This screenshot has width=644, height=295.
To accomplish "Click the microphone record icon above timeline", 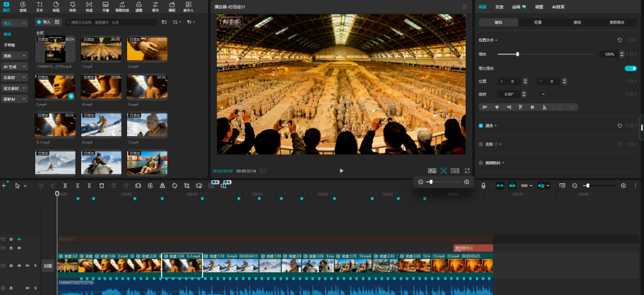I will (x=484, y=186).
